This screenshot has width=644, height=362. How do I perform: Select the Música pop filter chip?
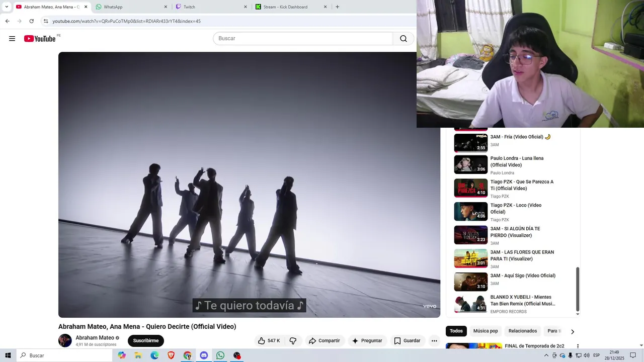pyautogui.click(x=486, y=331)
